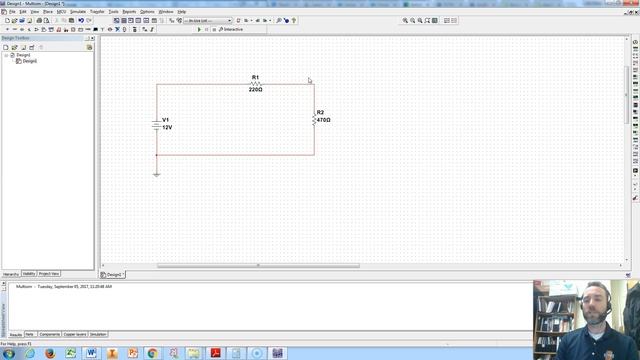640x360 pixels.
Task: Open the Options menu
Action: 147,12
